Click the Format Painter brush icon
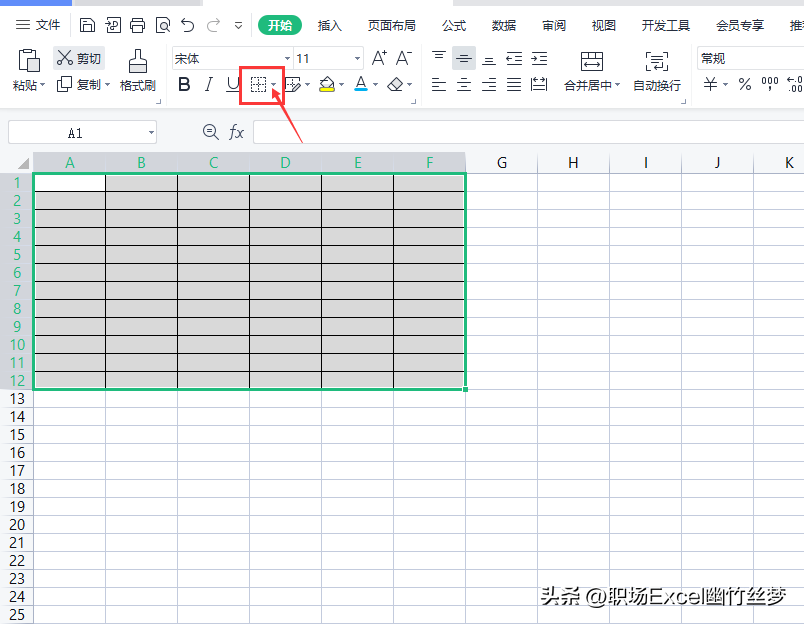Screen dimensions: 804x624 pos(137,62)
